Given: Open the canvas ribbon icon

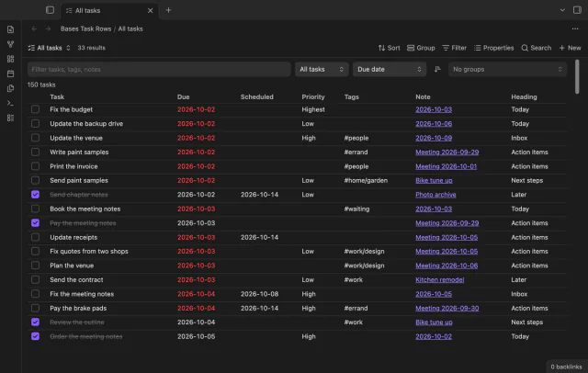Looking at the screenshot, I should 10,59.
